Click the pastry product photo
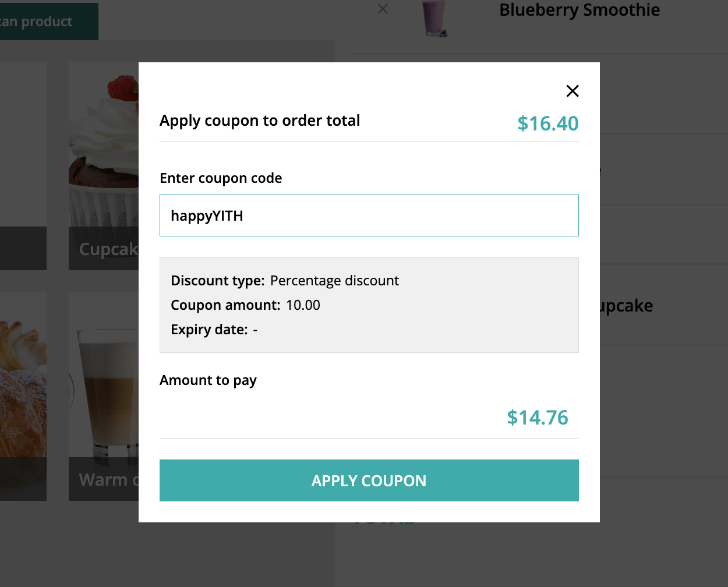This screenshot has height=587, width=728. [22, 384]
